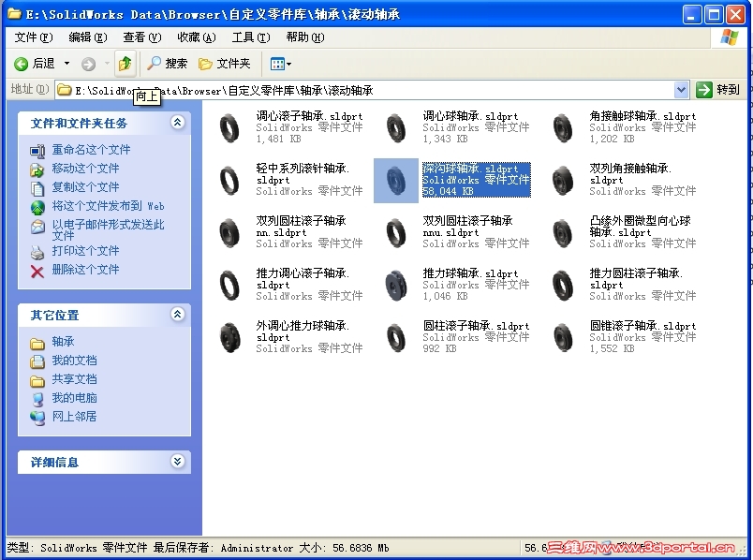Image resolution: width=753 pixels, height=560 pixels.
Task: Select 圆锥滚子轴承.sldprt thumbnail
Action: (x=563, y=338)
